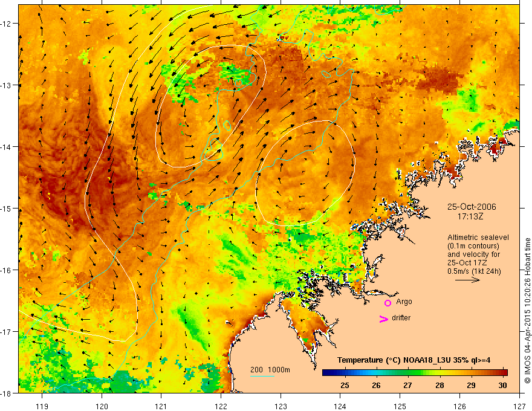Click the longitude axis label 126

click(459, 406)
